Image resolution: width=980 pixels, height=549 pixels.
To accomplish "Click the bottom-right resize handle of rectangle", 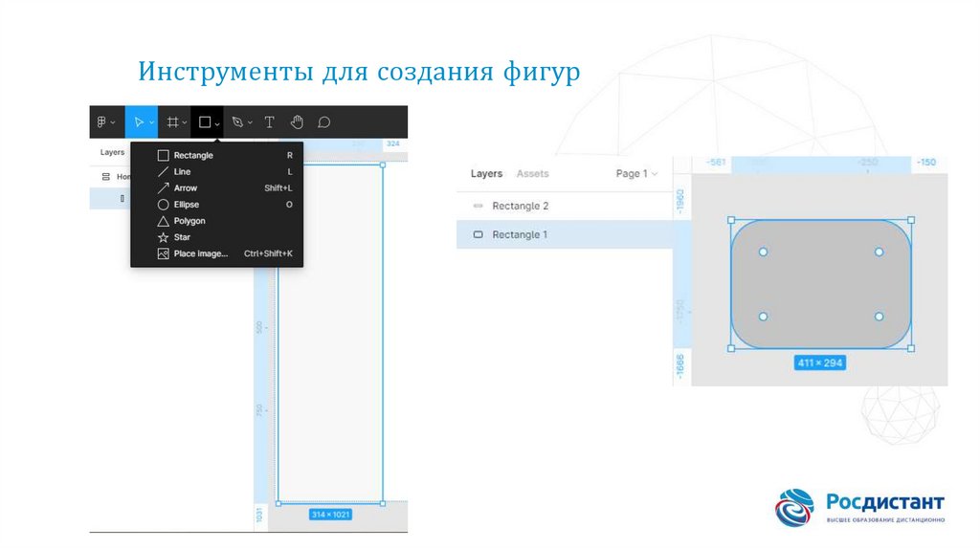I will pos(911,348).
